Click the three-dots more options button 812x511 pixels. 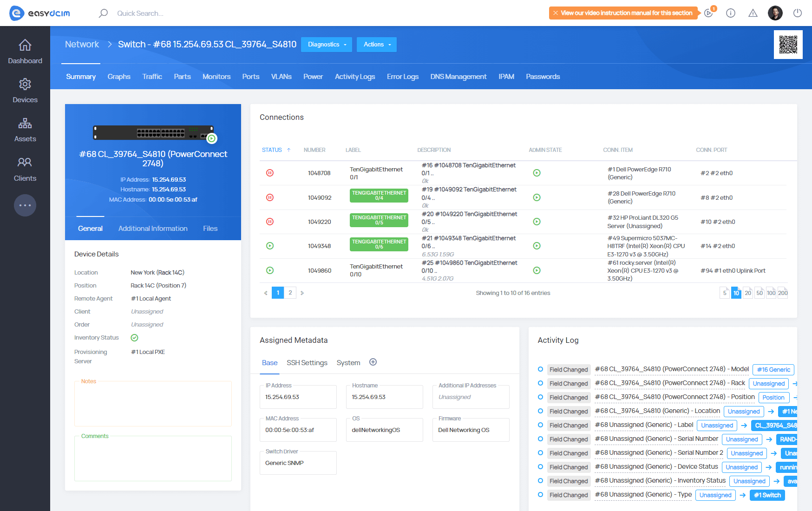[x=25, y=205]
